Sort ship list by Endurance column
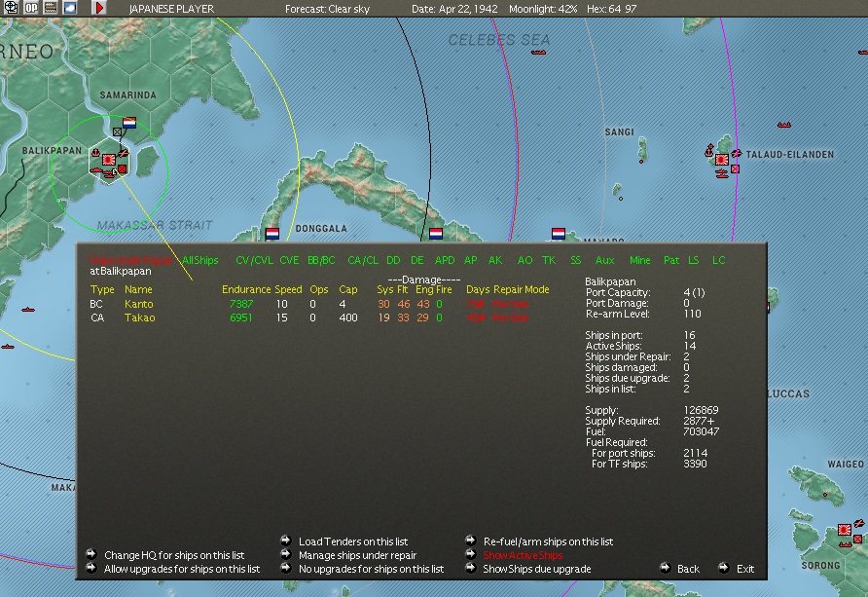 (x=246, y=289)
